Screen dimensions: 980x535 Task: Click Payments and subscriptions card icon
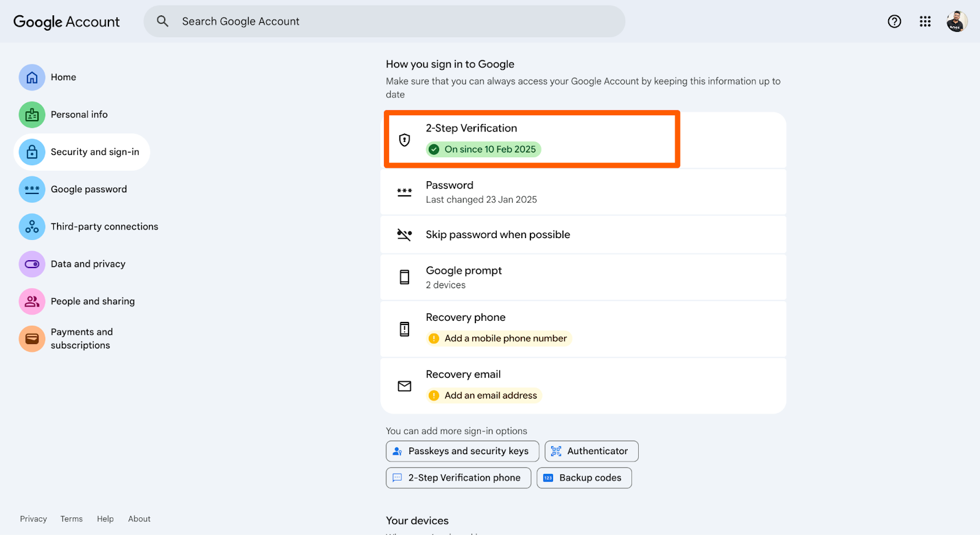[x=32, y=339]
